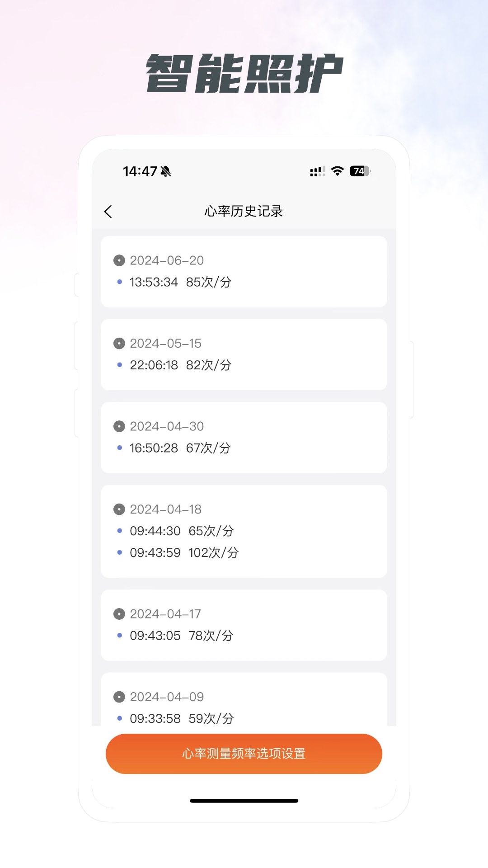488x868 pixels.
Task: Click the circle icon beside 2024-05-15
Action: coord(119,344)
